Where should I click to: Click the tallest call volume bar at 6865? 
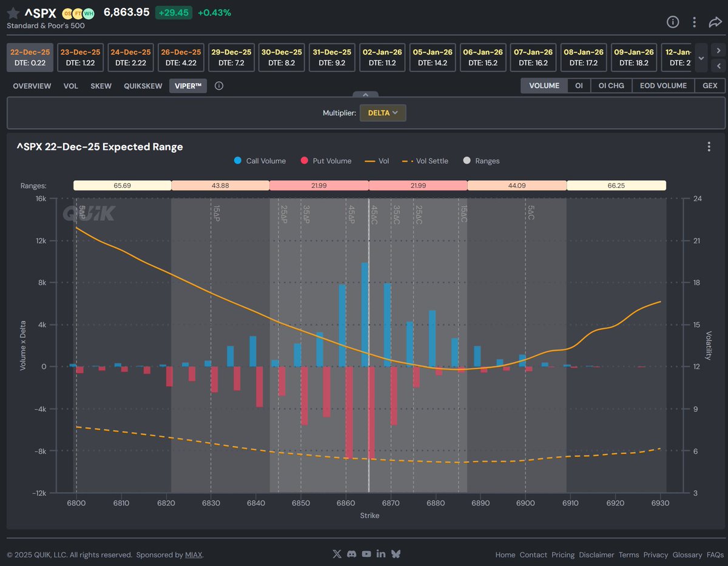(x=365, y=315)
